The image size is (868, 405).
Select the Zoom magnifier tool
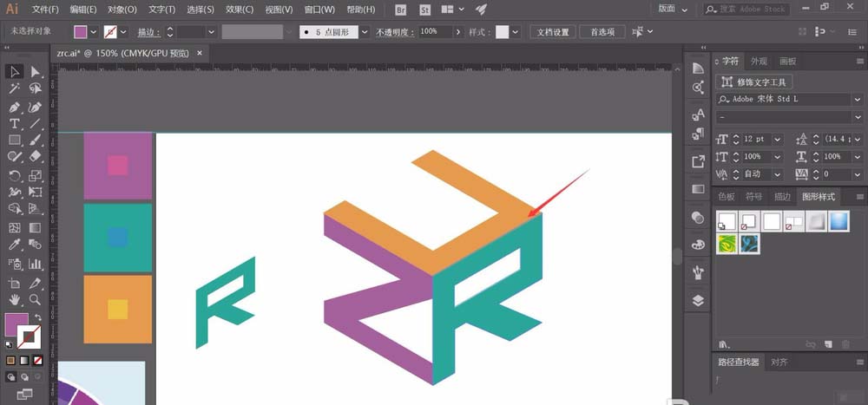(36, 299)
